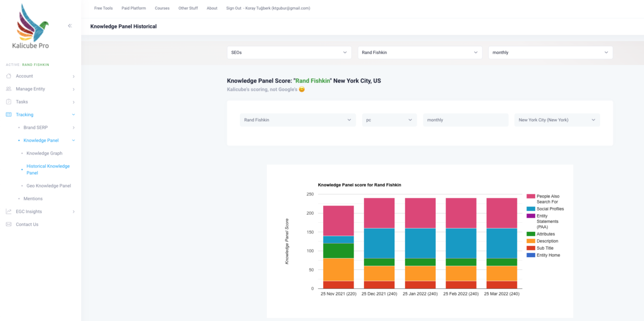Open the Geo Knowledge Panel page
The width and height of the screenshot is (644, 321).
click(x=49, y=186)
